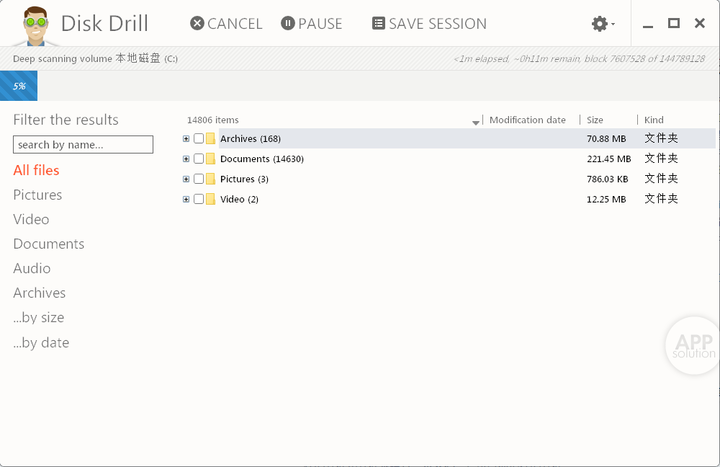720x467 pixels.
Task: Pause the running scan
Action: (x=311, y=23)
